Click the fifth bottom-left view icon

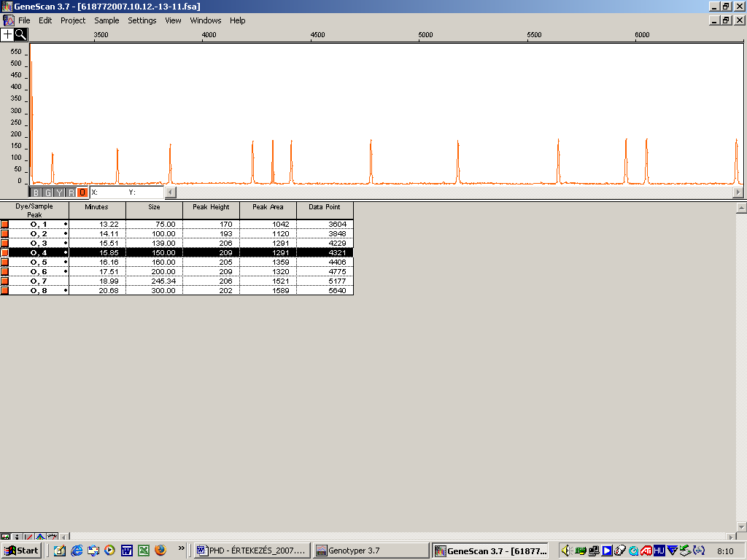[x=53, y=537]
